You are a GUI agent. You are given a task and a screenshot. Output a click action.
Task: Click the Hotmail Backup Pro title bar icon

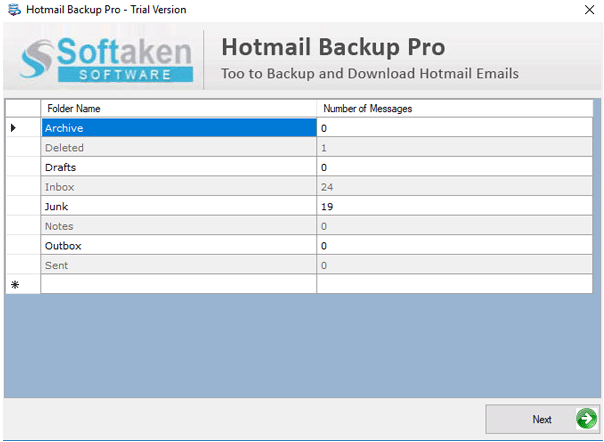click(x=14, y=10)
